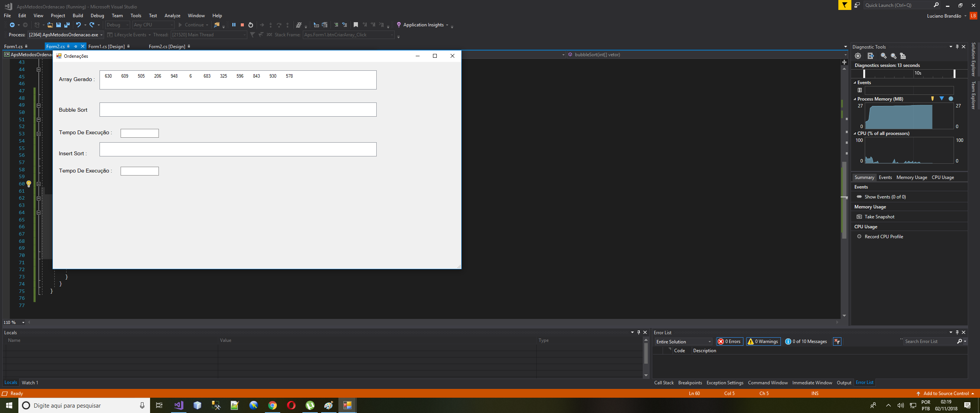Reset view in Diagnostic Tools toolbar
Viewport: 980px width, 413px height.
(903, 56)
